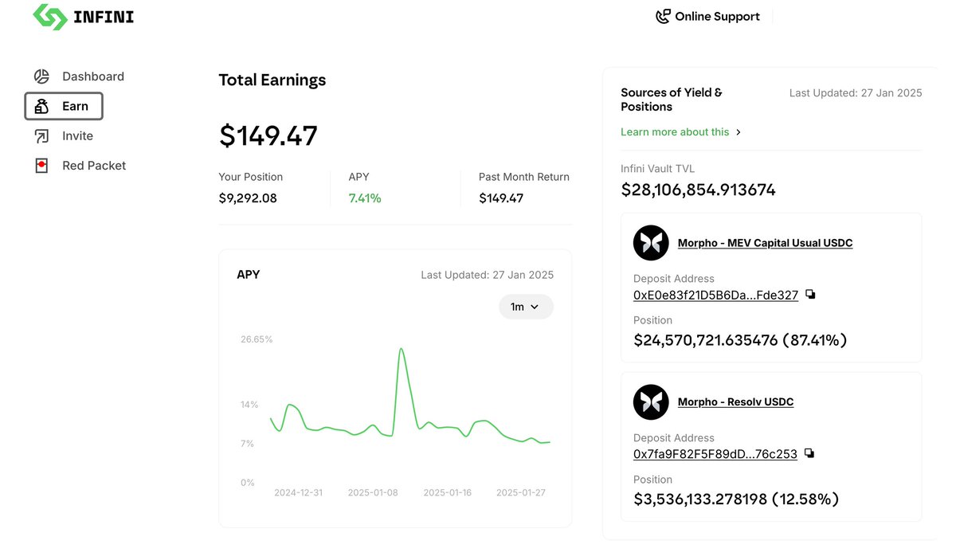
Task: Click the Past Month Return label
Action: 524,177
